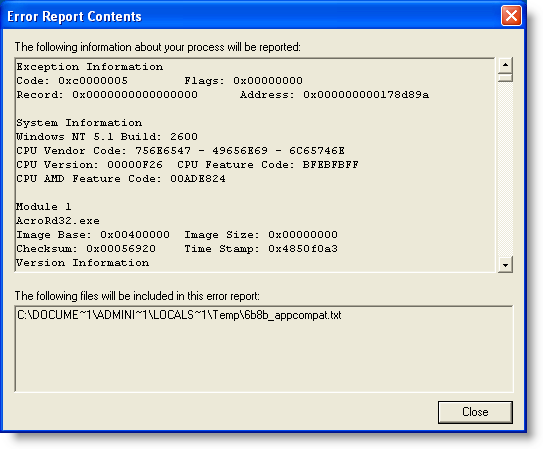Click the Close button
The image size is (543, 449).
click(x=475, y=412)
